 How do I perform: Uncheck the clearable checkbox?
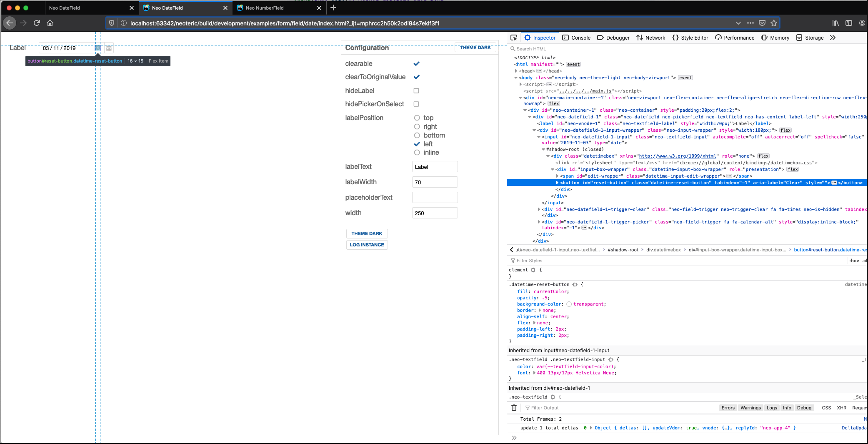(x=416, y=63)
